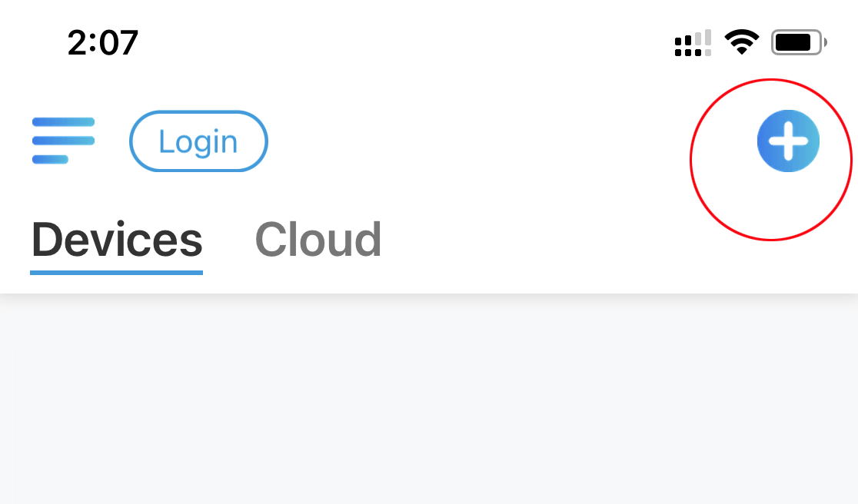This screenshot has height=504, width=858.
Task: Tap the white cross inside the blue circle
Action: click(788, 141)
